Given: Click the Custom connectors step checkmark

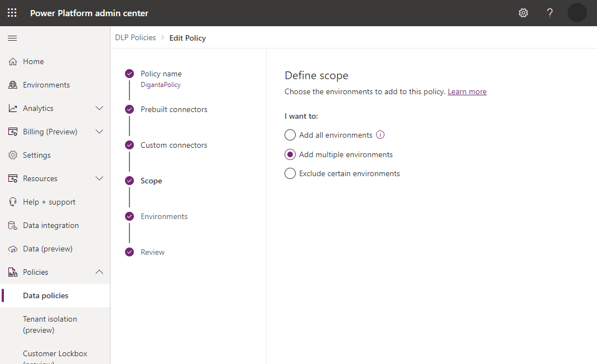Looking at the screenshot, I should click(x=129, y=145).
